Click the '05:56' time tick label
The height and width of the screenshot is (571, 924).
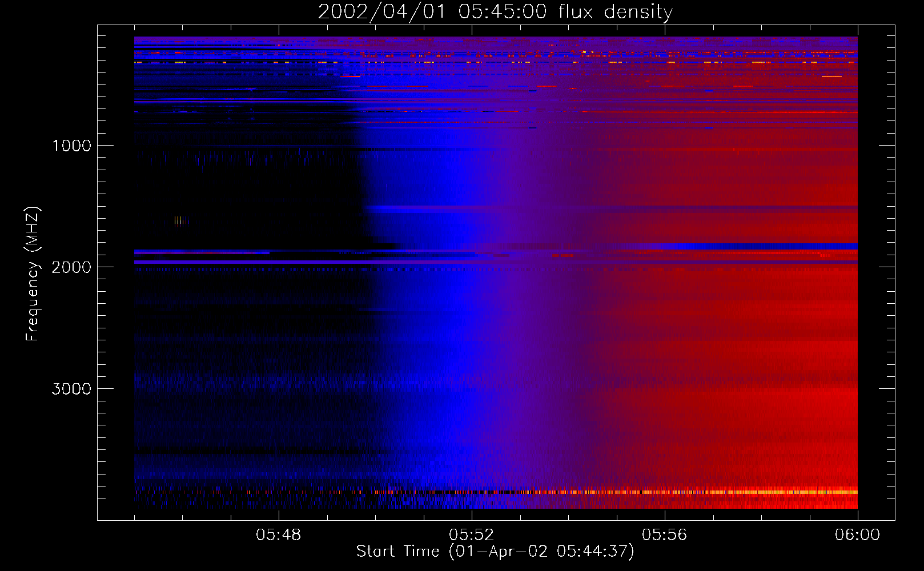pos(665,535)
